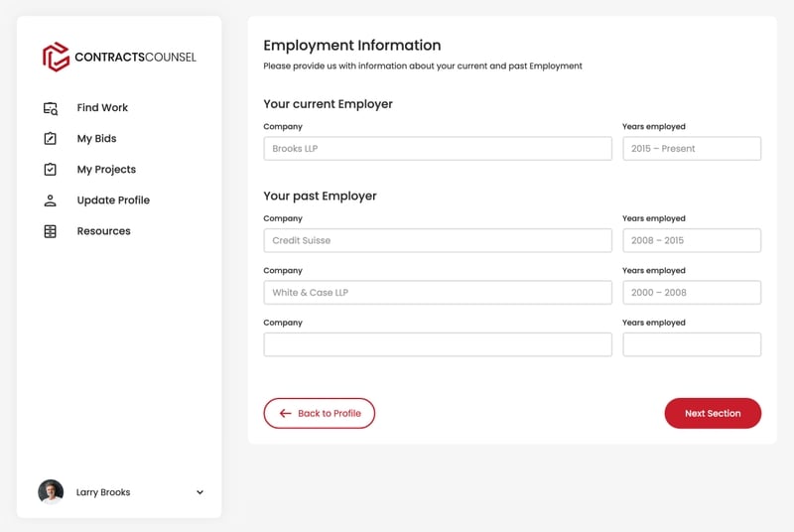Open My Projects in sidebar

click(x=106, y=170)
